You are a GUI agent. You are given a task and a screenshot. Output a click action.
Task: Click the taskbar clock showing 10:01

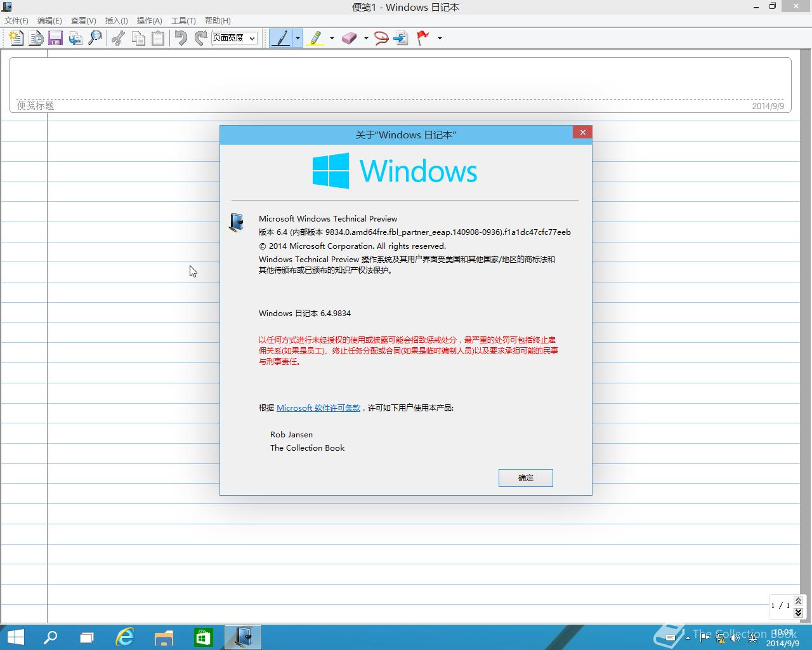[x=783, y=638]
